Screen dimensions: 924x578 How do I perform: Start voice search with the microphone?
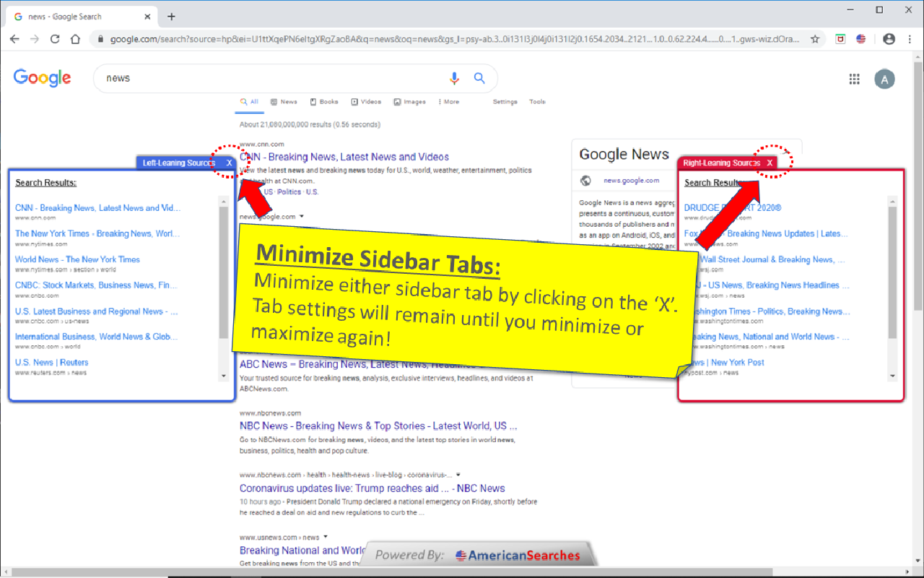454,78
